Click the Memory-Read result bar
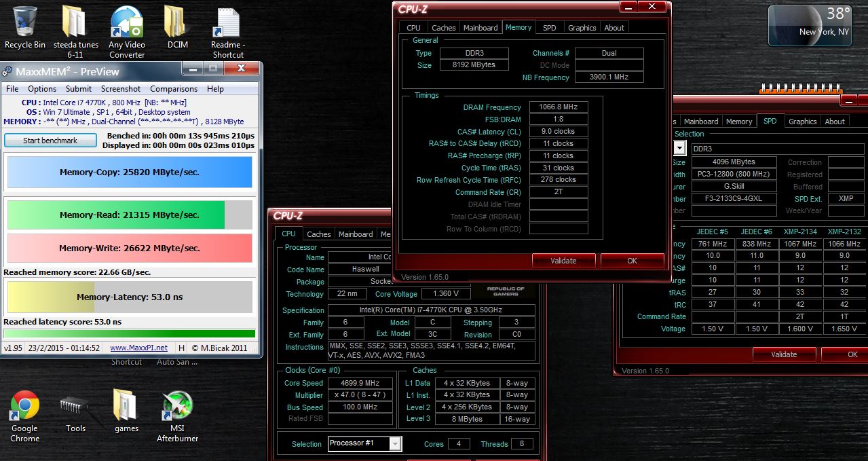868x461 pixels. 130,215
